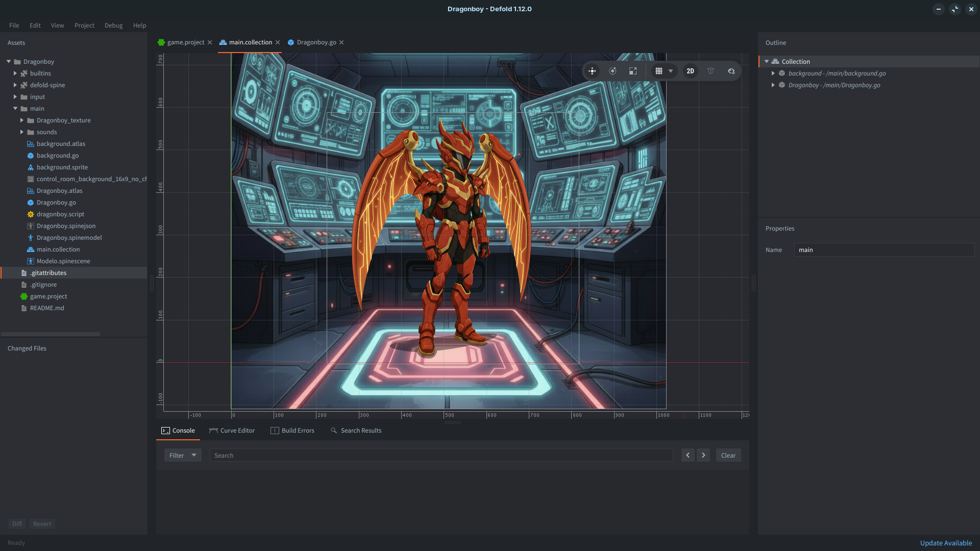Clear the console output
Viewport: 980px width, 551px height.
click(x=728, y=455)
